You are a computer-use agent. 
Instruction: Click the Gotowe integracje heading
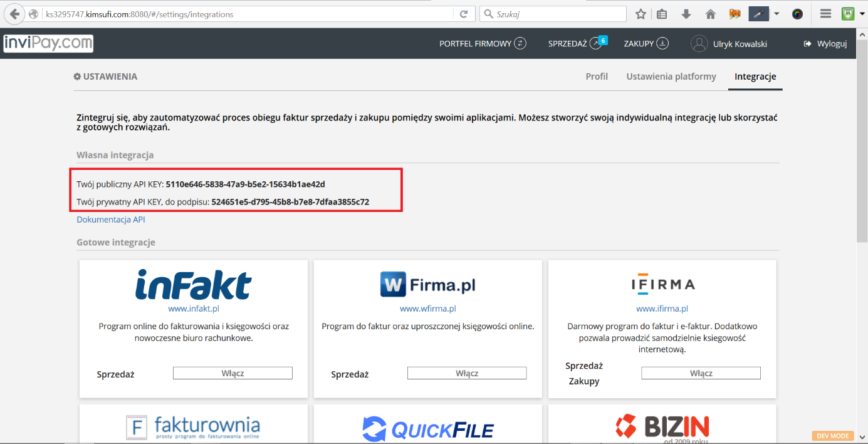(116, 242)
